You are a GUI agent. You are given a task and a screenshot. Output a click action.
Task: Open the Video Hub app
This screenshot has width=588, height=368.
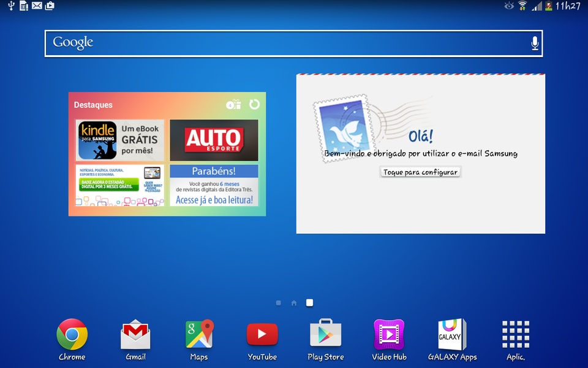tap(389, 334)
